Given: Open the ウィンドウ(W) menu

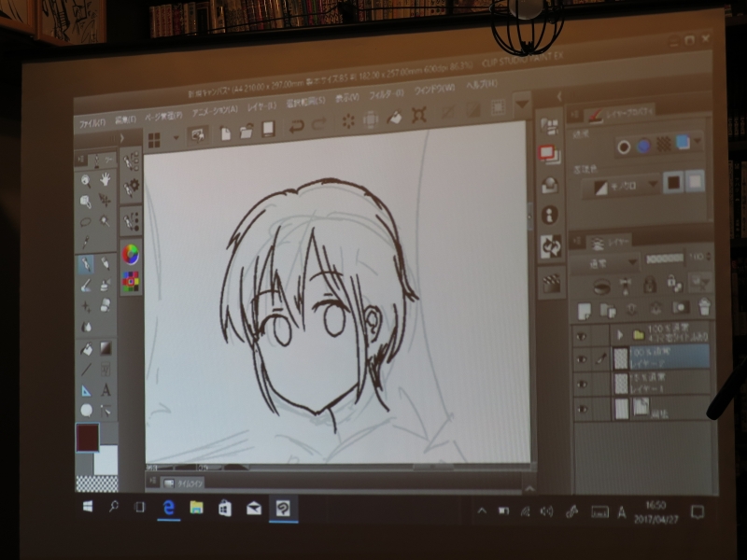Looking at the screenshot, I should pos(434,89).
